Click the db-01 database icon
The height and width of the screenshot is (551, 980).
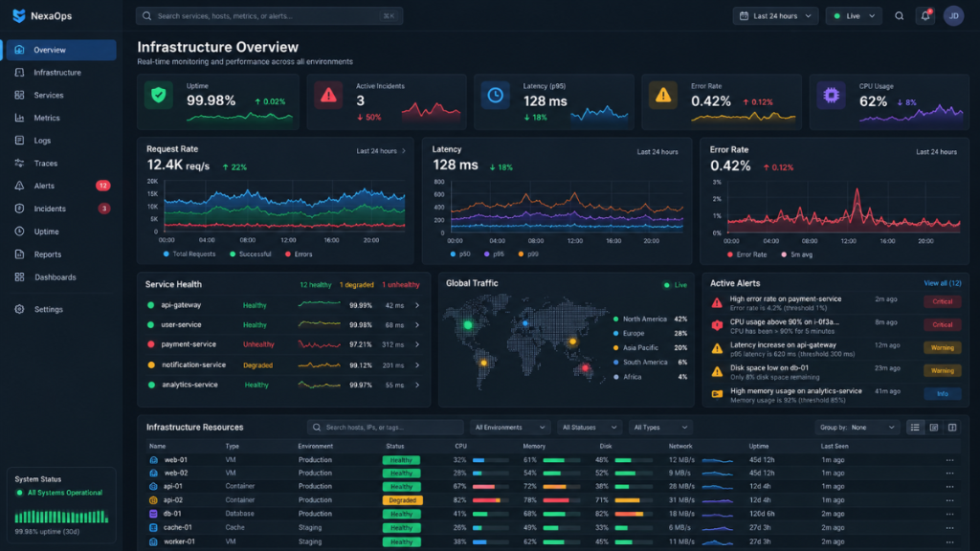click(x=153, y=514)
